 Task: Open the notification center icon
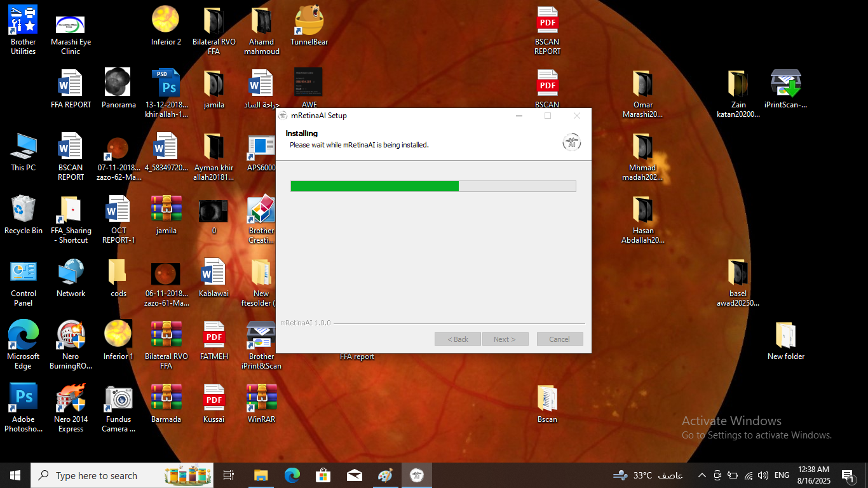click(848, 475)
